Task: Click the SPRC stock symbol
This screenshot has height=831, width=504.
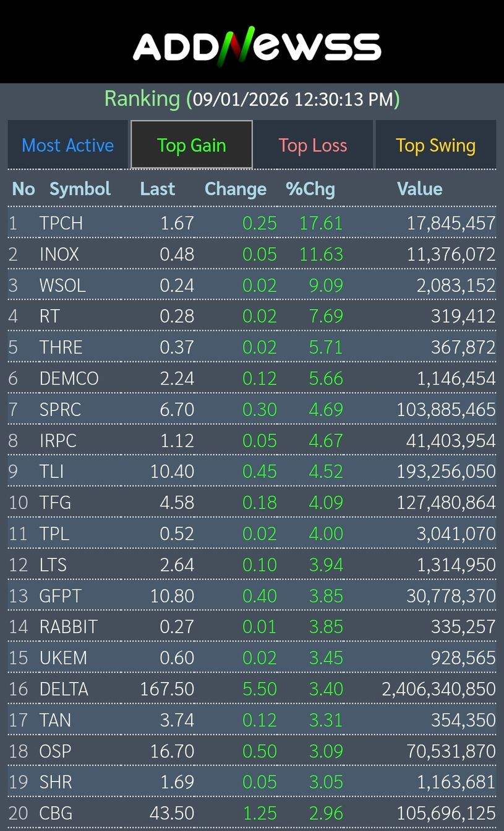Action: [60, 409]
